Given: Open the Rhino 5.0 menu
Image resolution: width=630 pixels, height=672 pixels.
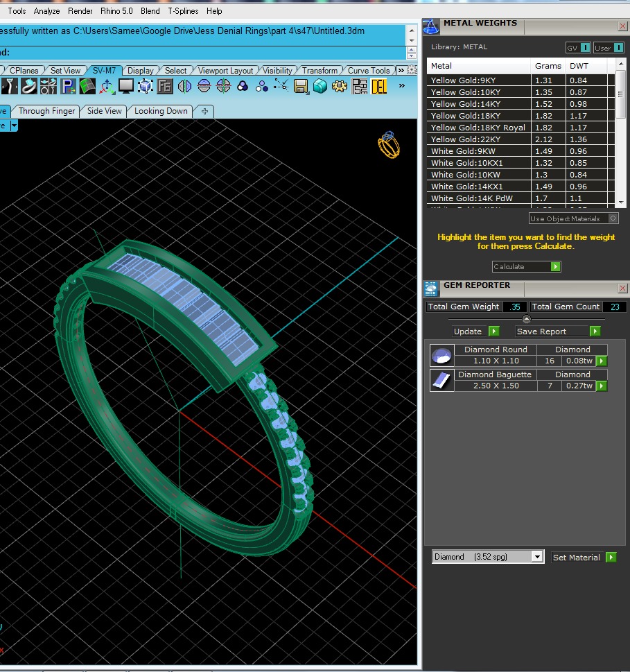Looking at the screenshot, I should (x=116, y=10).
